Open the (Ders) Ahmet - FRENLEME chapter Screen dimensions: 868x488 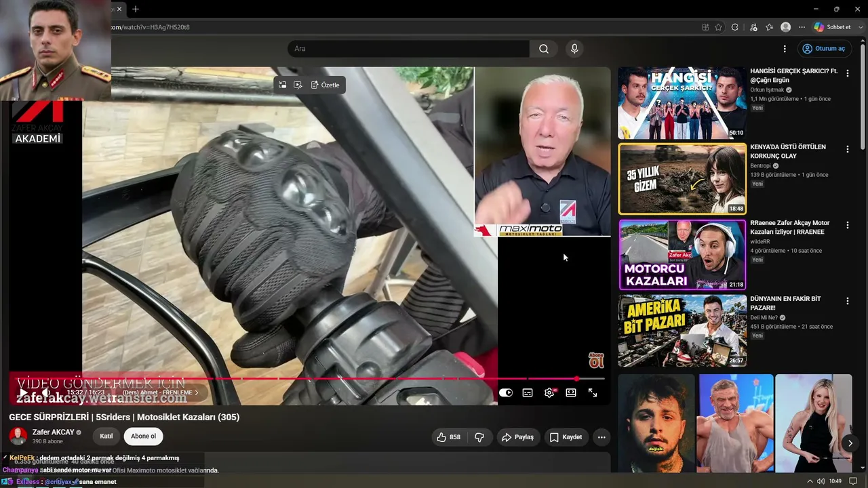tap(160, 392)
